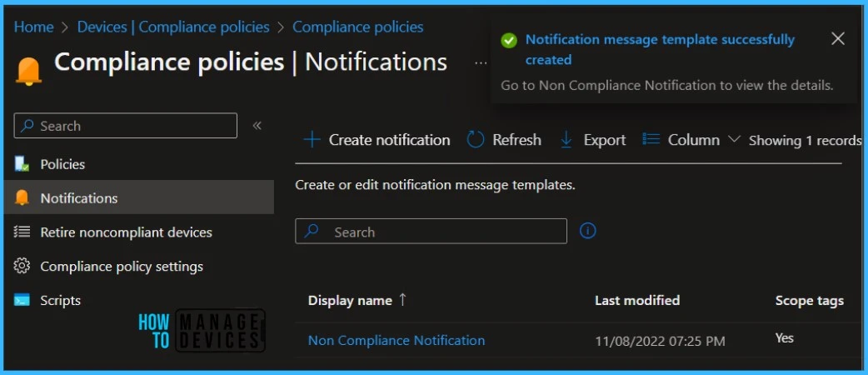Collapse the sidebar with double chevron

tap(257, 126)
